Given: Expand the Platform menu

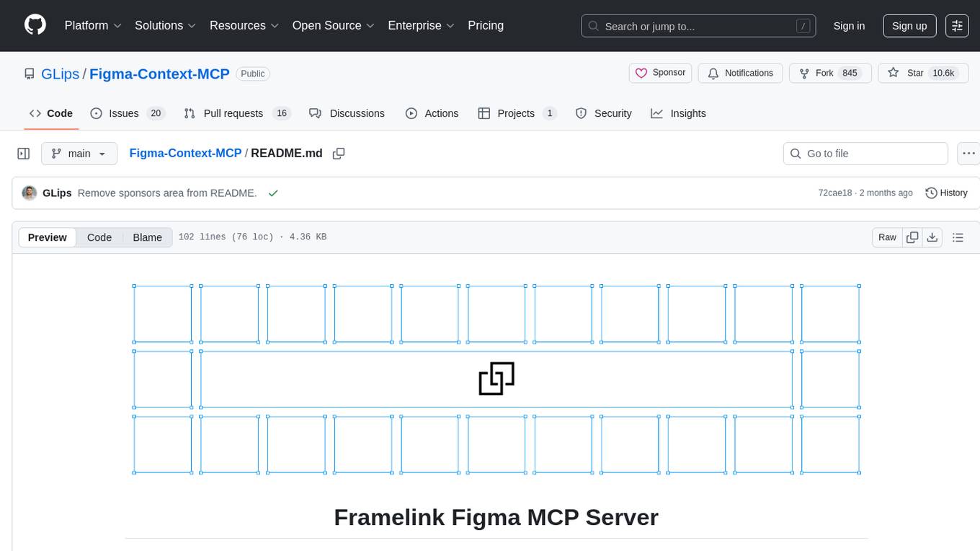Looking at the screenshot, I should pyautogui.click(x=93, y=25).
